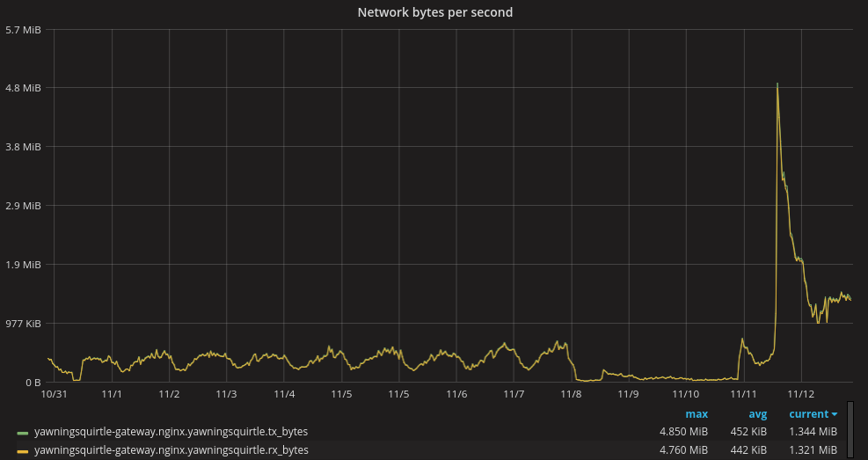The width and height of the screenshot is (868, 460).
Task: Click the 11/2 x-axis date label
Action: point(169,394)
